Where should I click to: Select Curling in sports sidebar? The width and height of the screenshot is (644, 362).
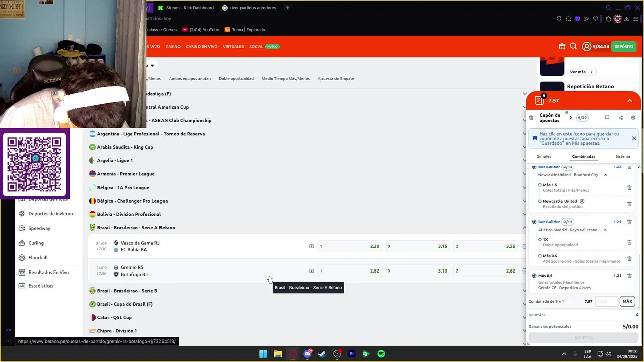click(x=36, y=243)
